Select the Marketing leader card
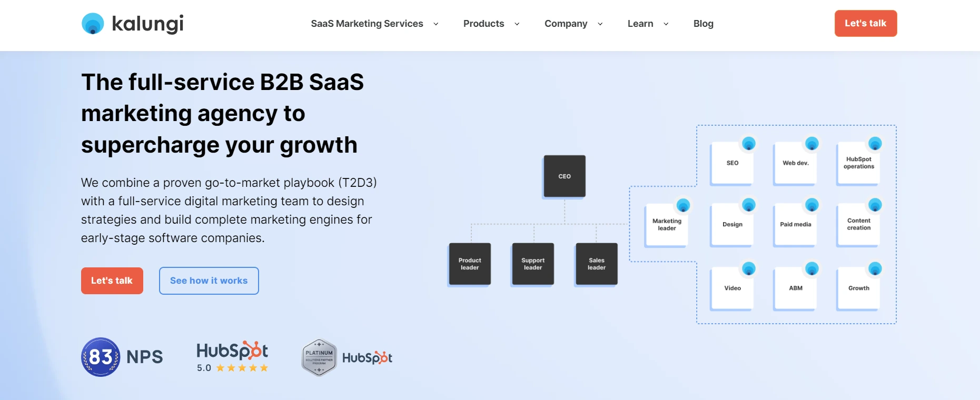This screenshot has width=980, height=400. (667, 225)
